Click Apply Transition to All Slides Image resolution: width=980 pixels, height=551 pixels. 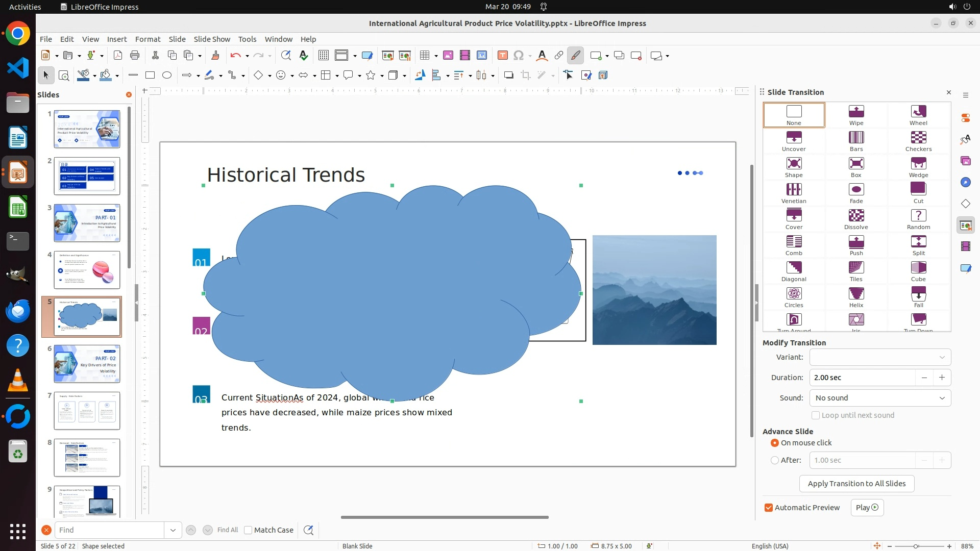pyautogui.click(x=856, y=484)
